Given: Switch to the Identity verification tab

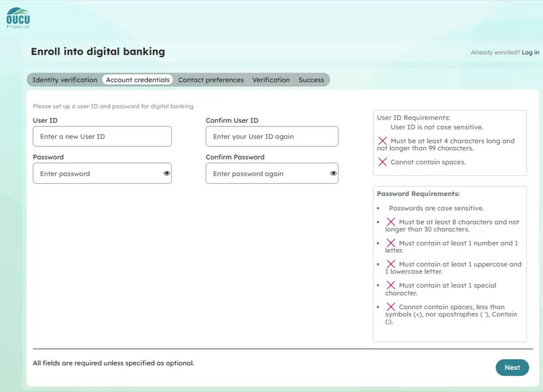Looking at the screenshot, I should coord(65,80).
